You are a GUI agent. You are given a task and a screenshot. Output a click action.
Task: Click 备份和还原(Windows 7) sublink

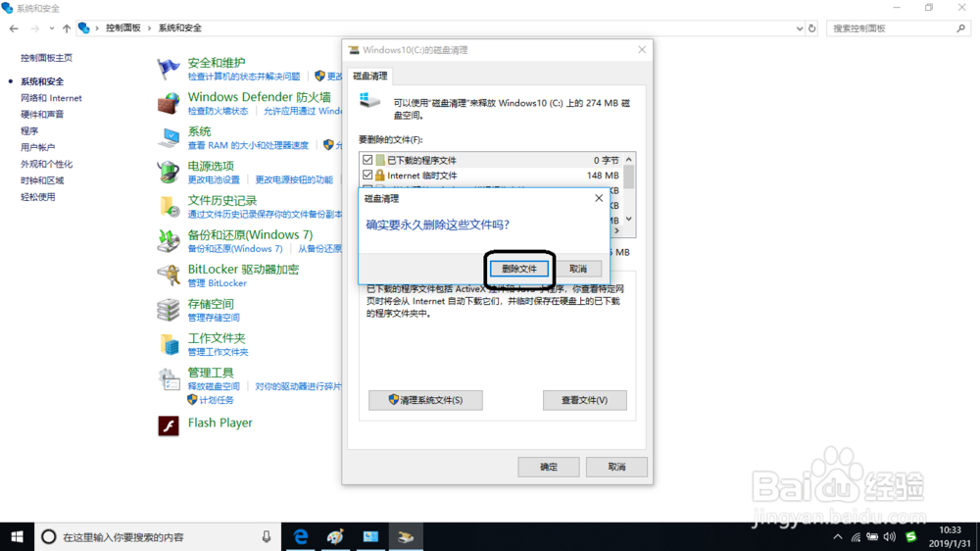coord(235,248)
